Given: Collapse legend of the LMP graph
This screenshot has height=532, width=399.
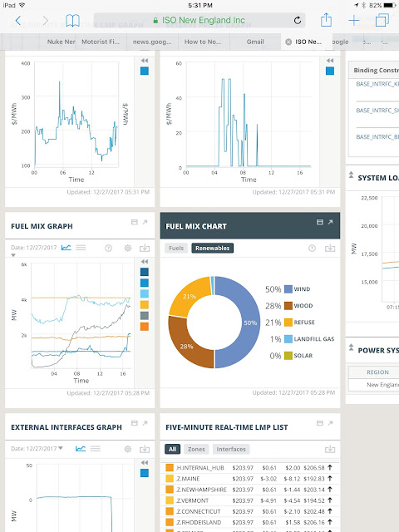Looking at the screenshot, I should (x=145, y=61).
